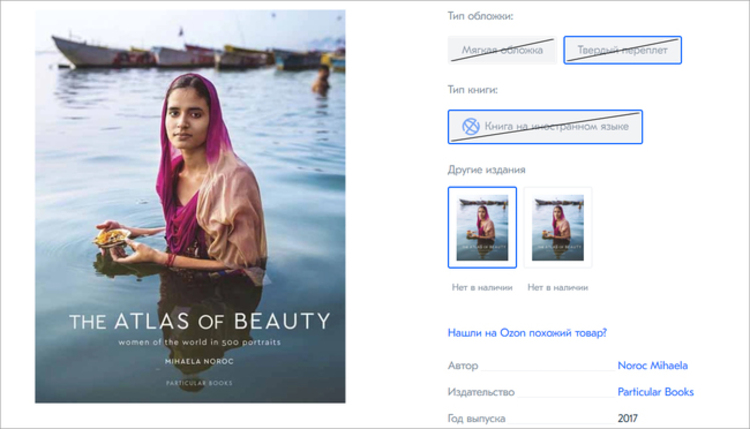The height and width of the screenshot is (429, 750).
Task: Follow the "Particular Books" publisher link
Action: click(x=655, y=392)
